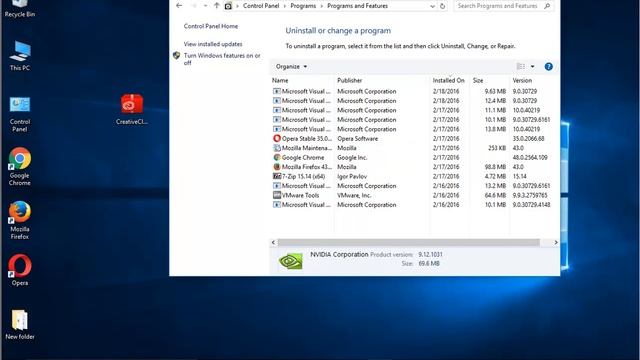Launch Mozilla Firefox from the desktop
This screenshot has width=640, height=360.
pos(20,220)
